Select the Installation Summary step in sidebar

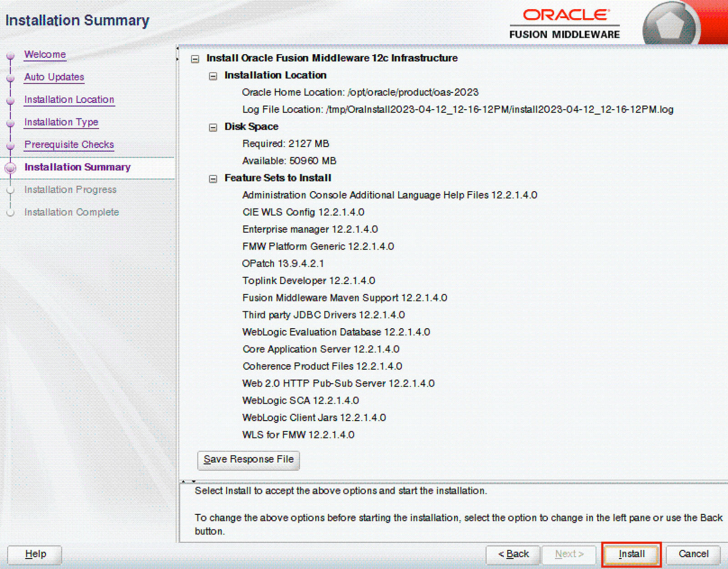pos(77,167)
